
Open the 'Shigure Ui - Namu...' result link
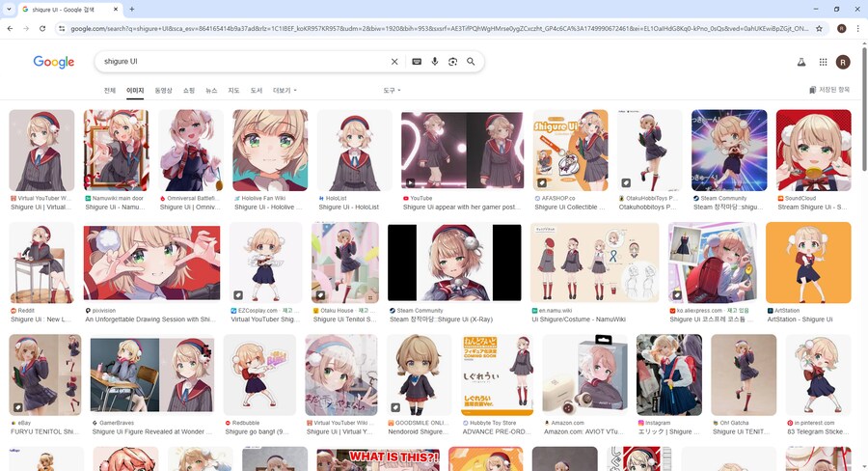pos(115,208)
